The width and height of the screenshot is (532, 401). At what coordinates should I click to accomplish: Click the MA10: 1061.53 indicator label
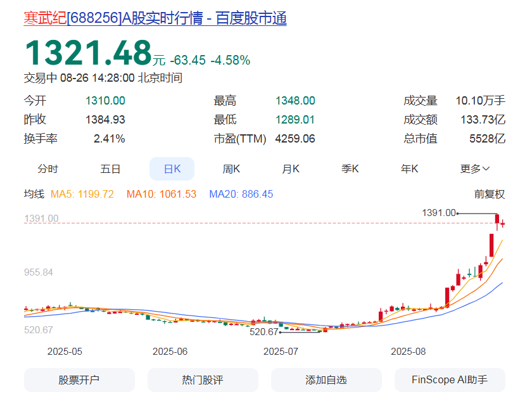tap(161, 194)
